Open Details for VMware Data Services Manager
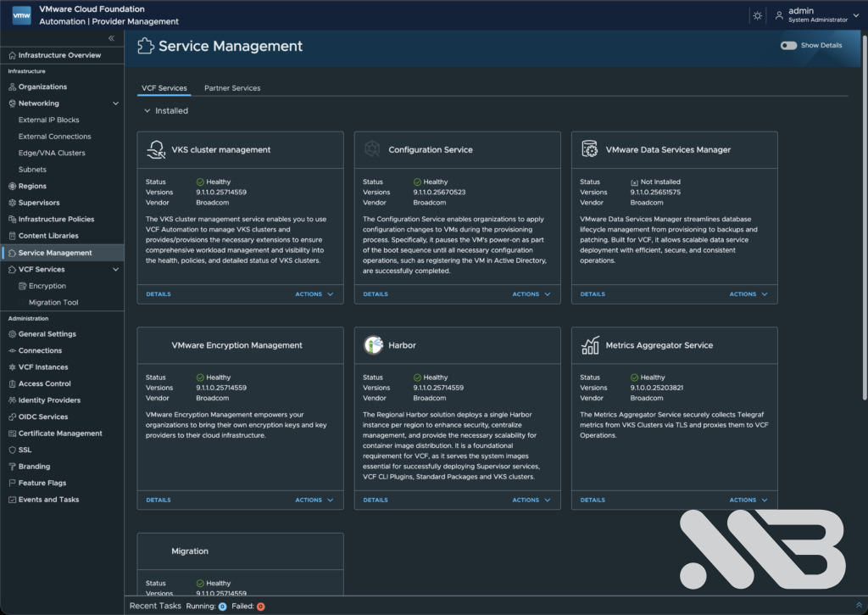868x615 pixels. click(x=593, y=294)
